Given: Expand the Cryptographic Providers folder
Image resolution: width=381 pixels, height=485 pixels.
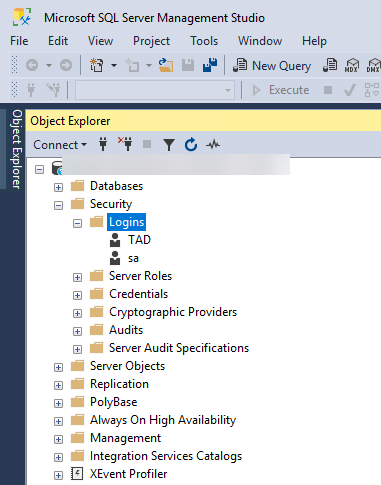Looking at the screenshot, I should pos(77,313).
